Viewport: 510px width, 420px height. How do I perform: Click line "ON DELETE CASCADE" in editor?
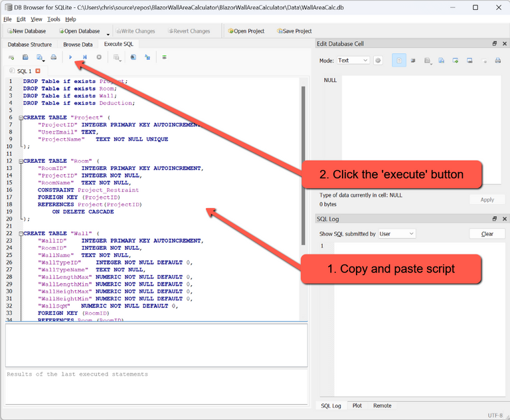pos(83,211)
